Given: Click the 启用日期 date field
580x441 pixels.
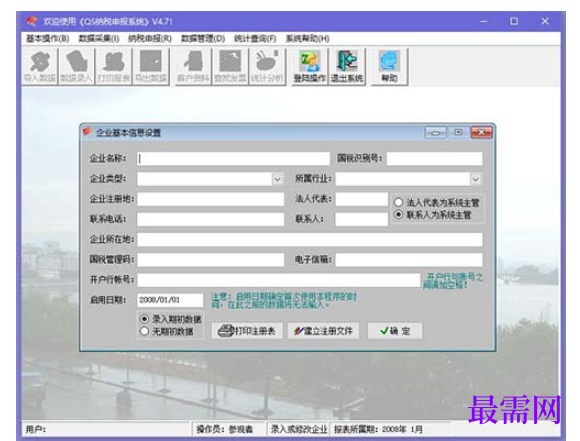Looking at the screenshot, I should tap(170, 300).
